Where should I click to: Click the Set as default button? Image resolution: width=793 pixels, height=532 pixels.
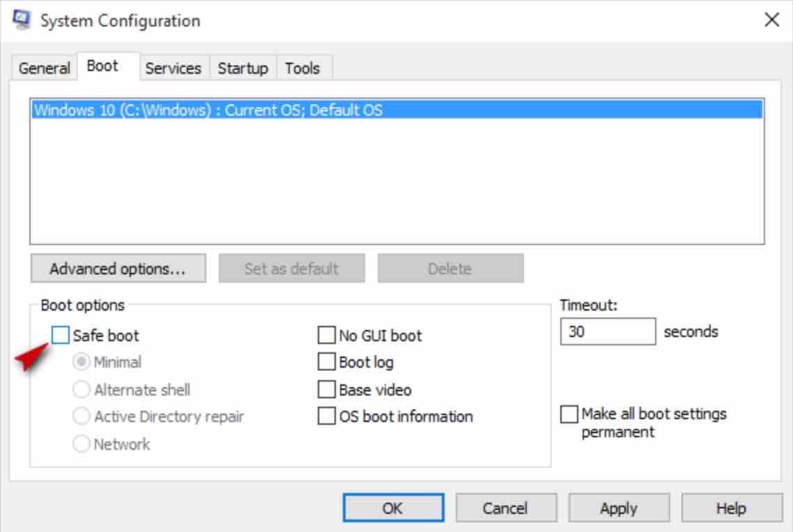(291, 268)
